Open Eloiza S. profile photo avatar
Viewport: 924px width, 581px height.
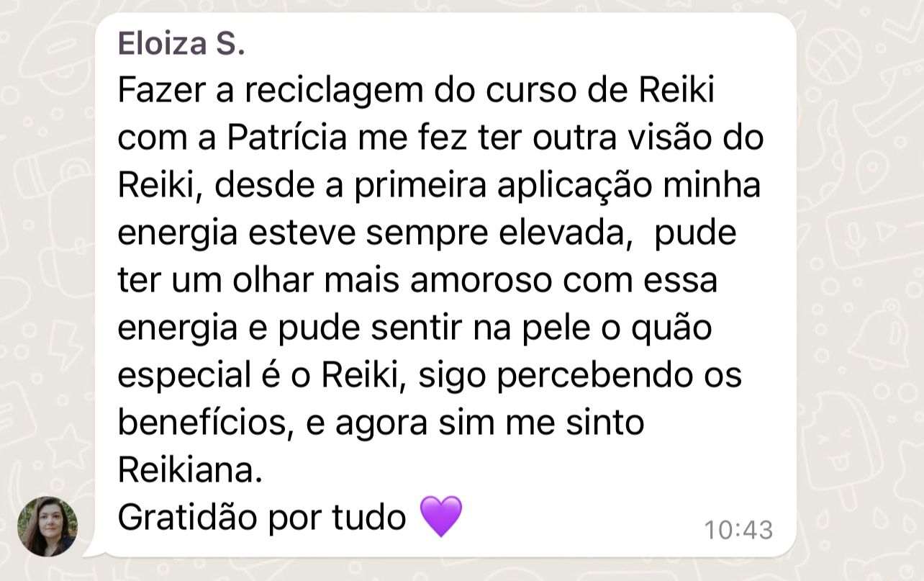tap(47, 526)
